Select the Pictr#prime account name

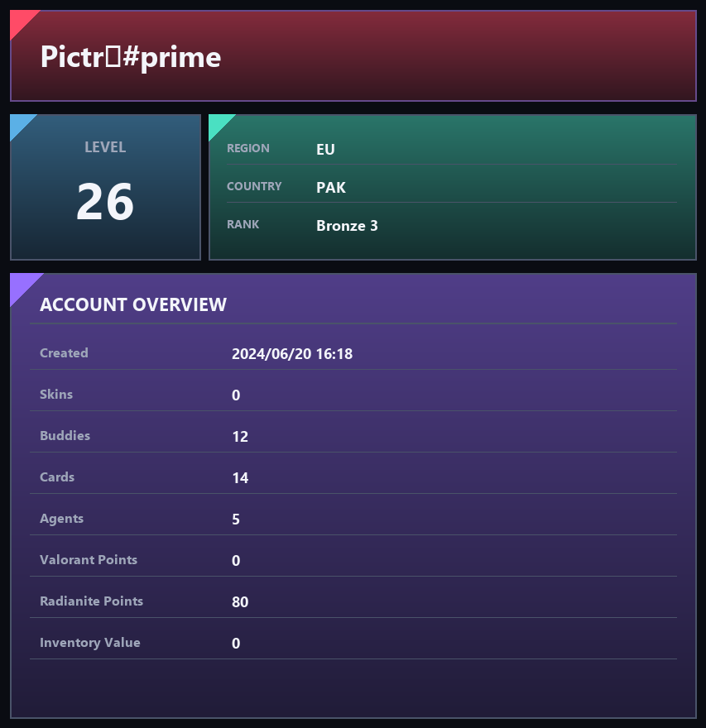(131, 57)
